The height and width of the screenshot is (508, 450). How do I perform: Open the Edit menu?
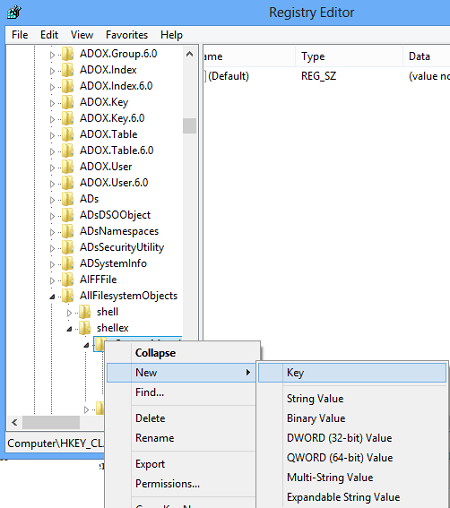49,35
